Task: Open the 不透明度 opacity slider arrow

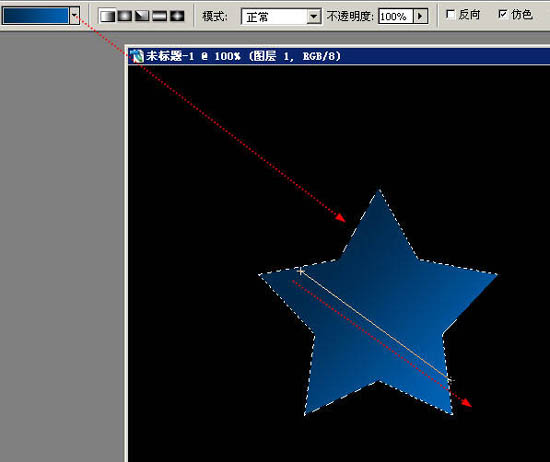Action: tap(420, 16)
